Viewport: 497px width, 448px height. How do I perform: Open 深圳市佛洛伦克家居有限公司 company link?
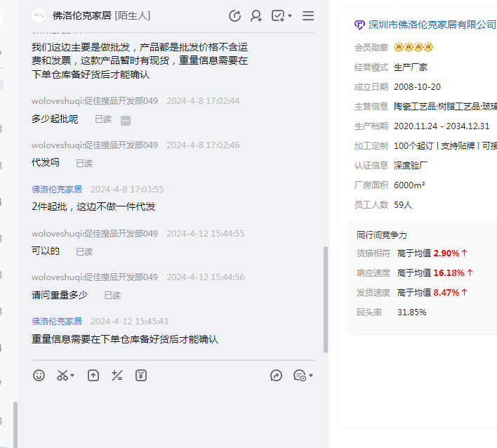click(x=432, y=25)
